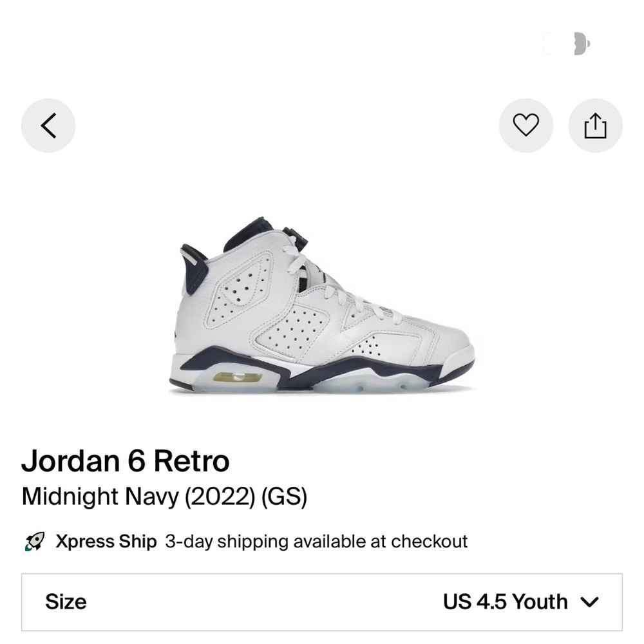Tap the battery indicator icon

582,44
